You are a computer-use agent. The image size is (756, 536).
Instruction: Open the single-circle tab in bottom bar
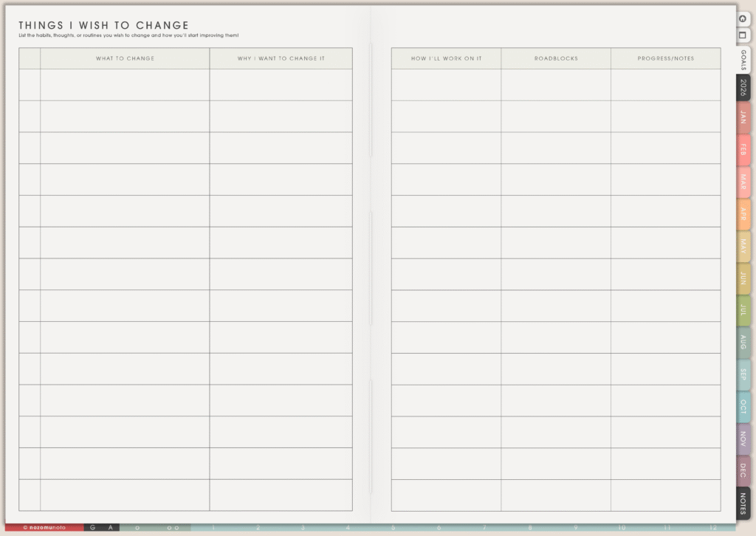tap(137, 528)
